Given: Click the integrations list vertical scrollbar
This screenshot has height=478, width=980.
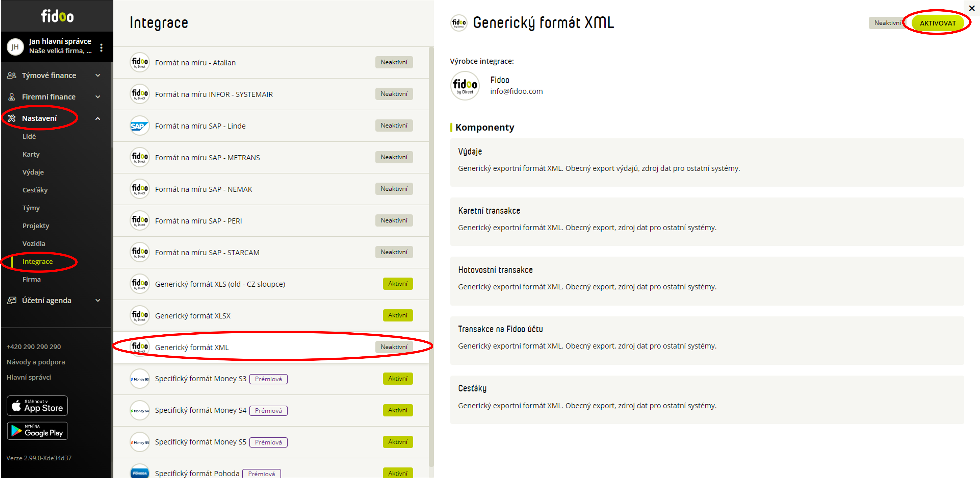Looking at the screenshot, I should 431,256.
